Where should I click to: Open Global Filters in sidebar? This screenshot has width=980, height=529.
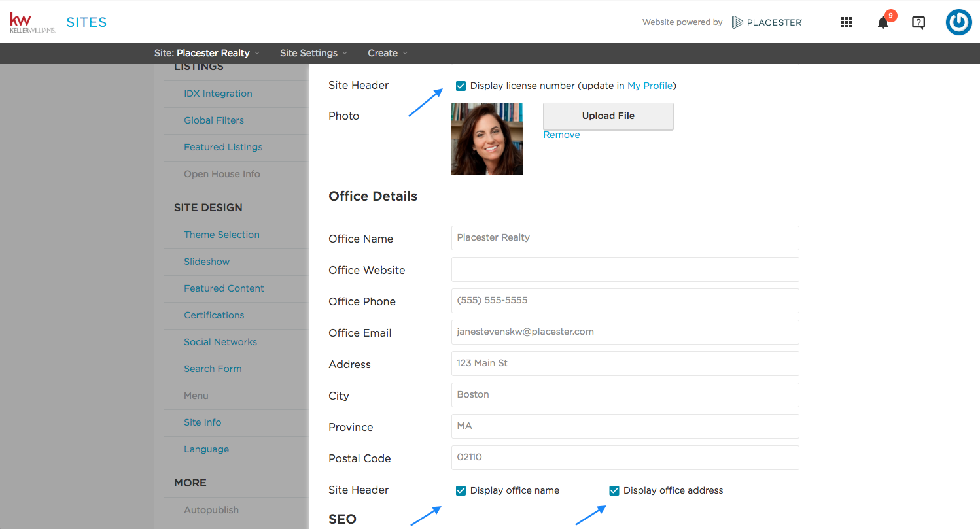(x=214, y=120)
